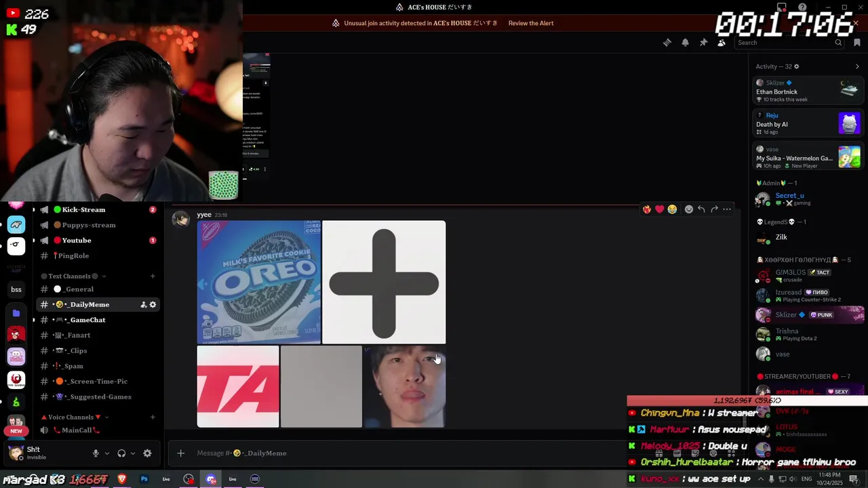
Task: Open Photoshop in taskbar
Action: click(x=144, y=479)
